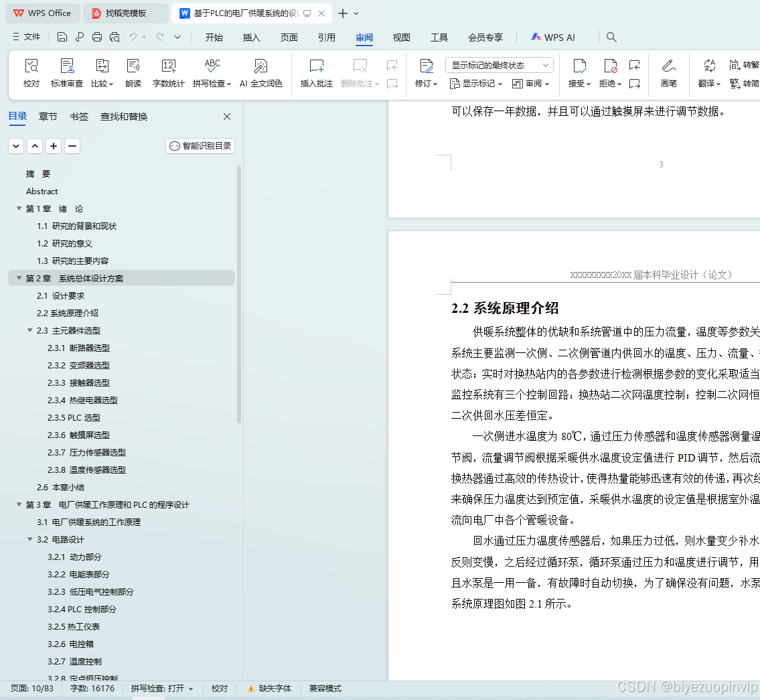Switch to the 插入 ribbon tab
This screenshot has height=700, width=760.
[x=252, y=38]
